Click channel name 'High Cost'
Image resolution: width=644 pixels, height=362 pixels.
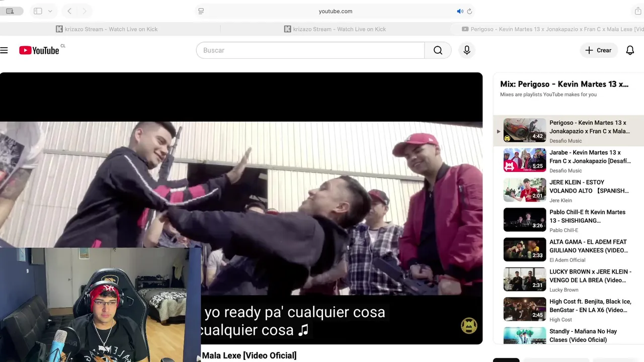click(560, 319)
